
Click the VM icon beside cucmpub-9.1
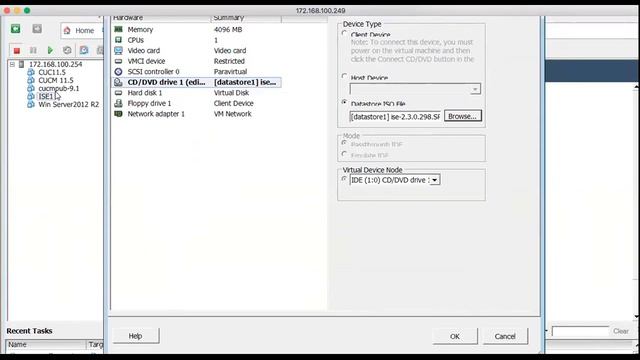pos(31,88)
